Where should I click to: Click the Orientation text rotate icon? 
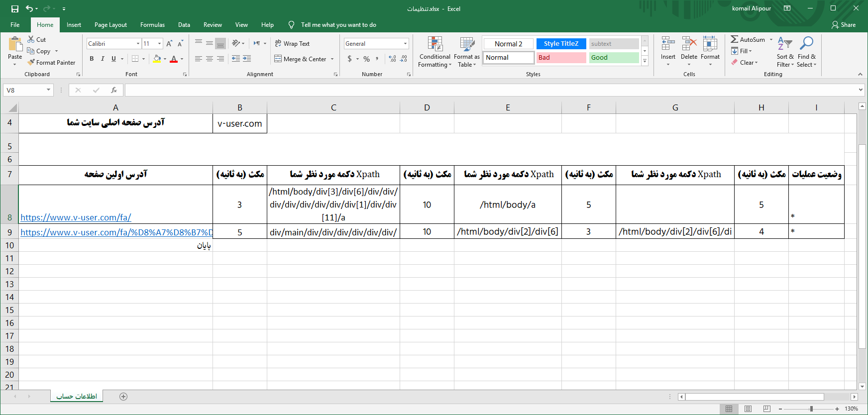[236, 43]
